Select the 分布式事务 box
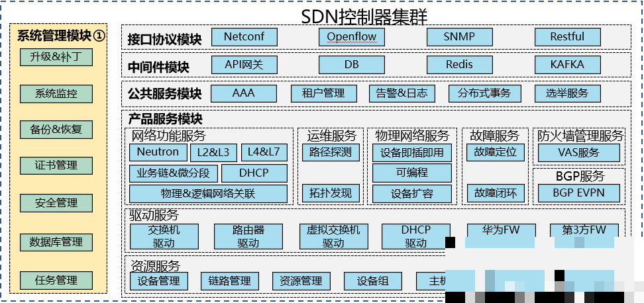This screenshot has width=644, height=303. 485,93
